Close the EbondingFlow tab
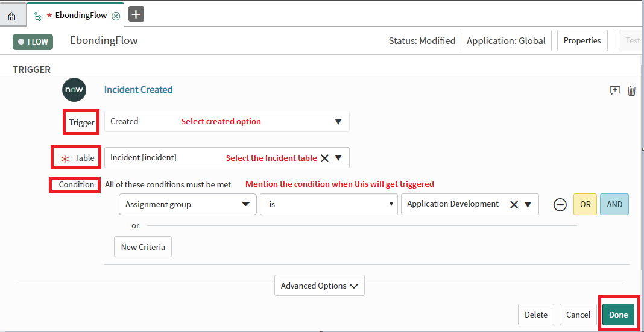644x332 pixels. [116, 16]
